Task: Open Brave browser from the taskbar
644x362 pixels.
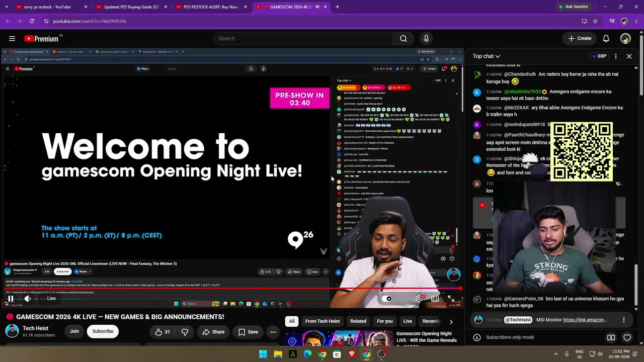Action: [x=352, y=354]
